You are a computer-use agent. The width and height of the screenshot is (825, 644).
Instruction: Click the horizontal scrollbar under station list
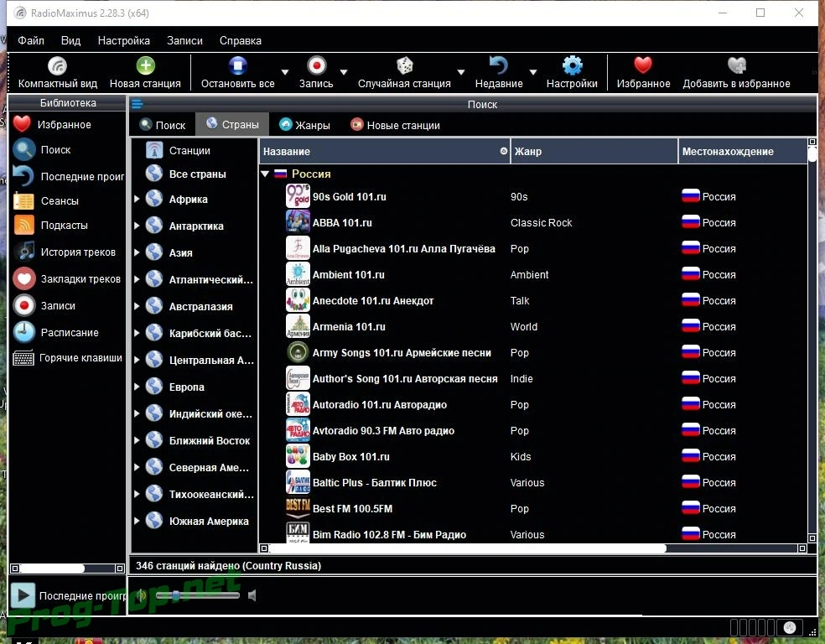(469, 548)
